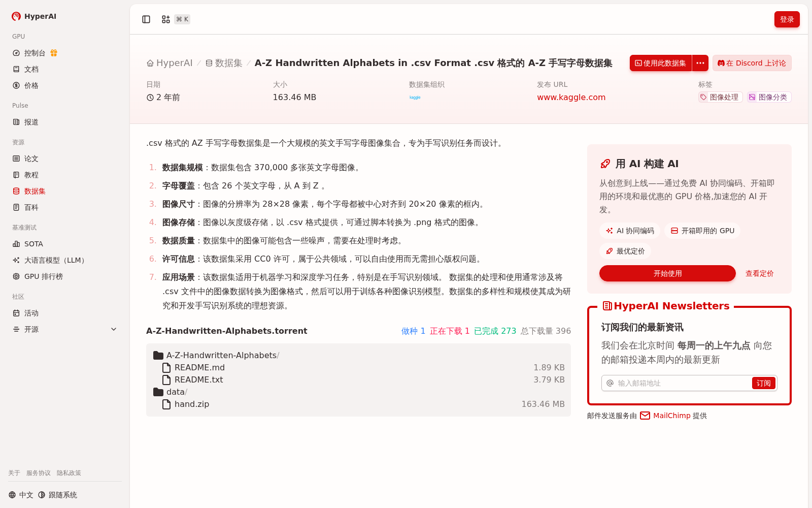Select 数据集 in the sidebar
This screenshot has height=508, width=812.
[35, 191]
